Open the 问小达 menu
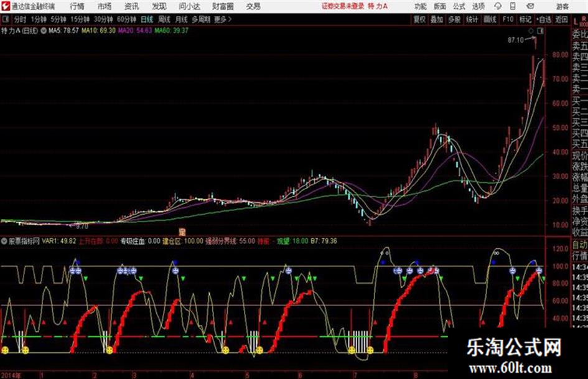This screenshot has height=379, width=588. (189, 6)
